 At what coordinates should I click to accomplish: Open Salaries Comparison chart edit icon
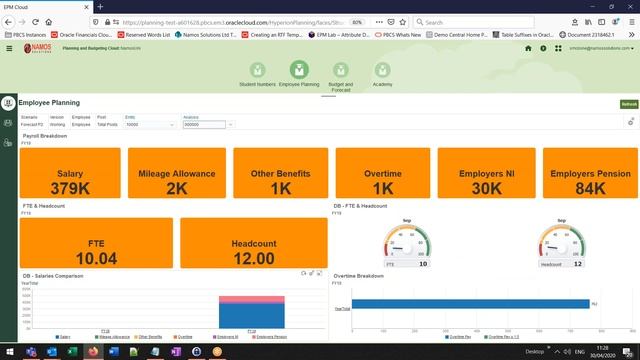[x=311, y=273]
